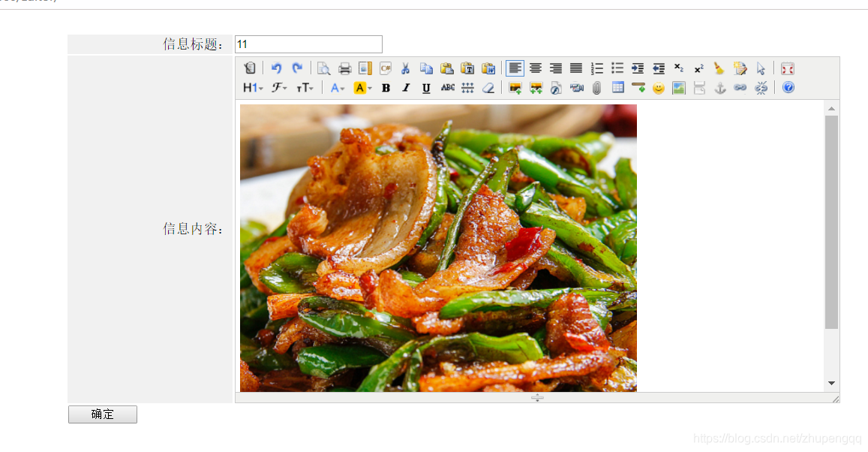Insert a Flash object
Screen dimensions: 868x452
point(556,88)
